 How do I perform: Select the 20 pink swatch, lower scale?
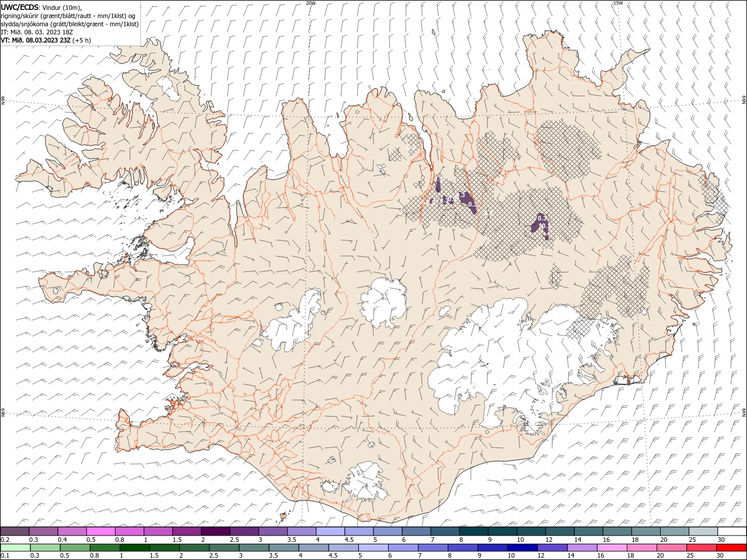671,548
